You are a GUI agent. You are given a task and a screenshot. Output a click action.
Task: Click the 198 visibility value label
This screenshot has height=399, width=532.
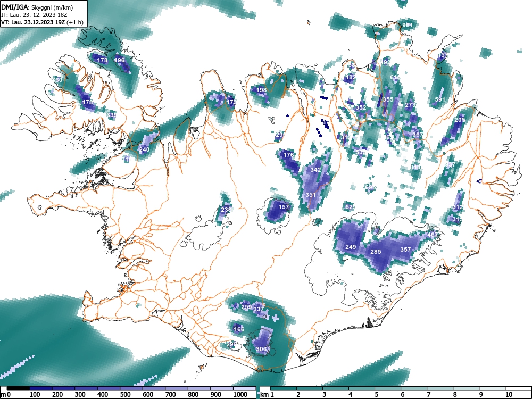pyautogui.click(x=261, y=90)
